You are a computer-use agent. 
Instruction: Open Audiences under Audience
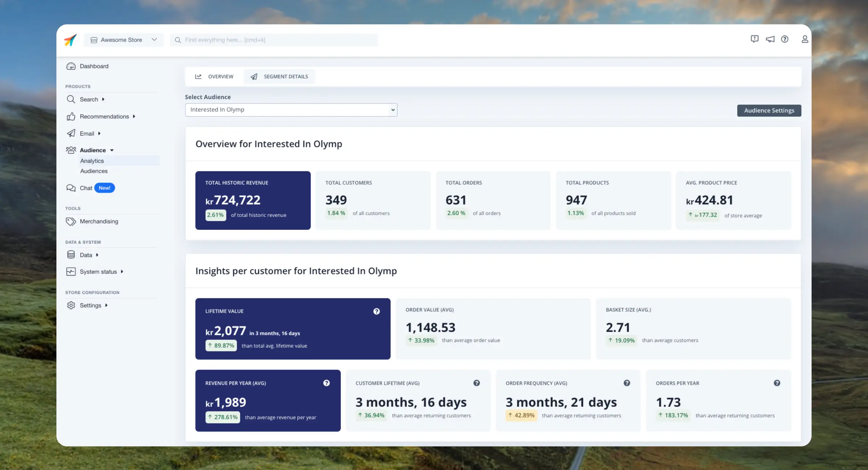tap(94, 171)
